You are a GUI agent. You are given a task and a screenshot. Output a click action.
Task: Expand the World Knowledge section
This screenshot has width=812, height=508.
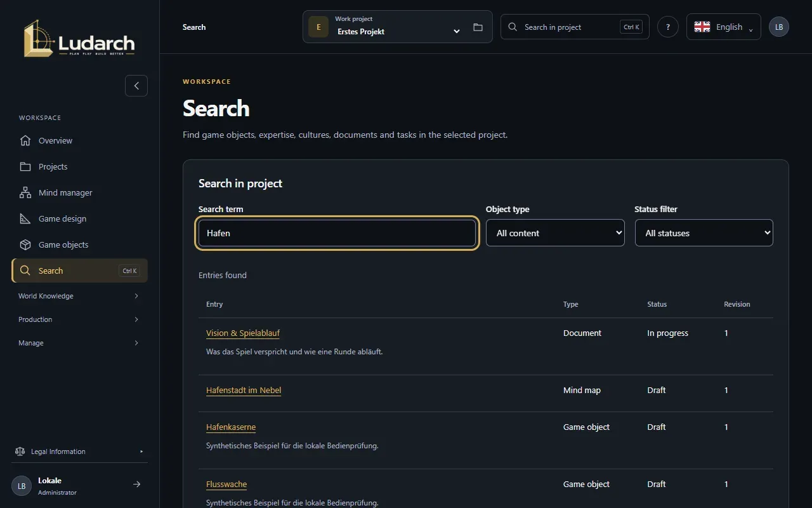coord(79,296)
